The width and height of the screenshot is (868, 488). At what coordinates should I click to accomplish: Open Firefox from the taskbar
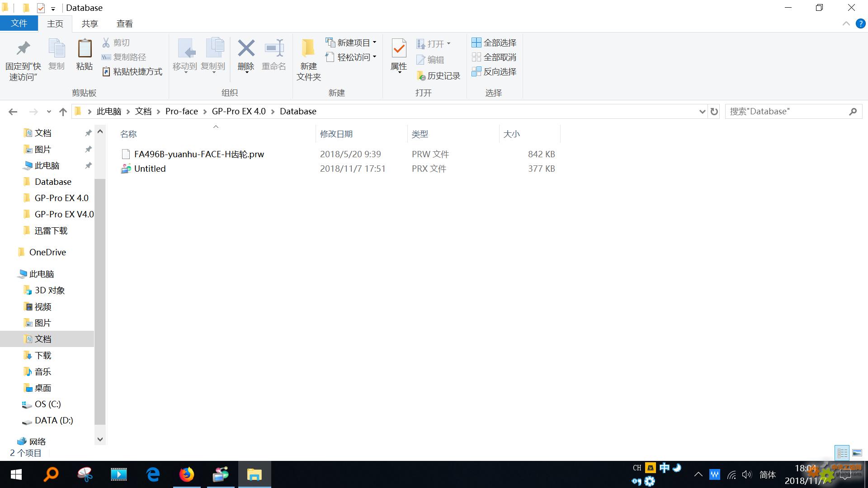pos(186,474)
